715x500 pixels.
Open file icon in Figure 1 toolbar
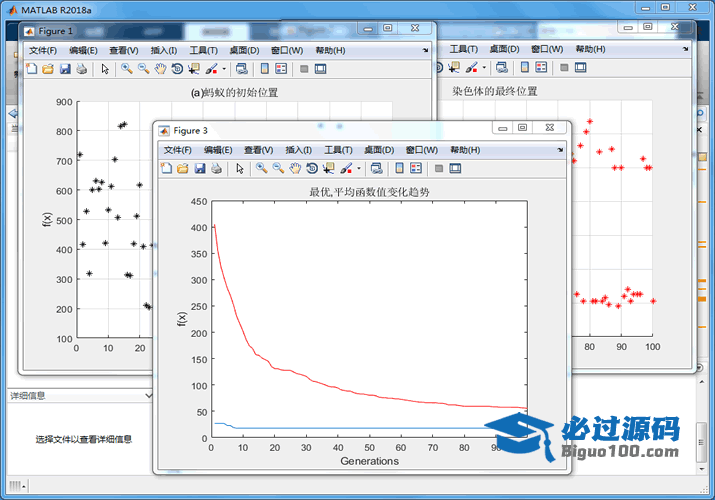pyautogui.click(x=48, y=69)
